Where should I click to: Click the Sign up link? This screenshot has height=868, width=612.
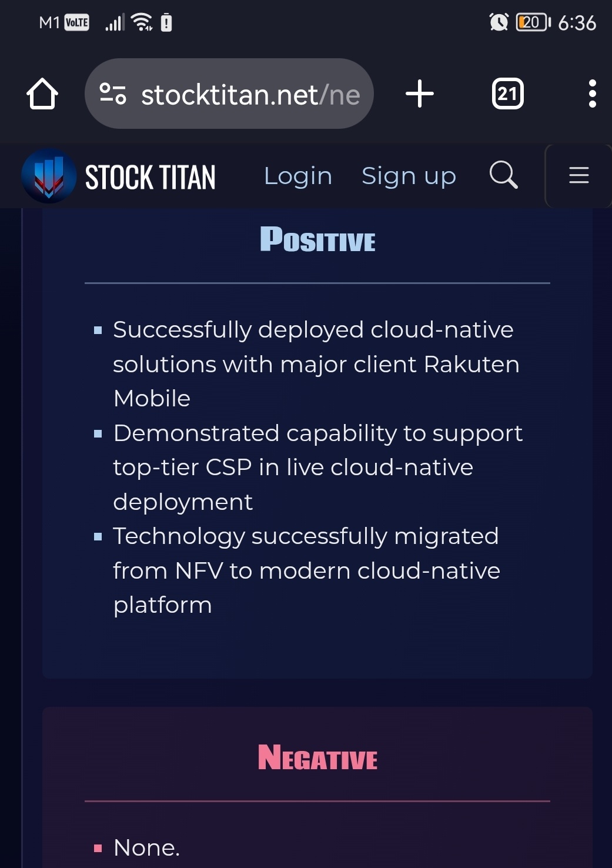409,176
